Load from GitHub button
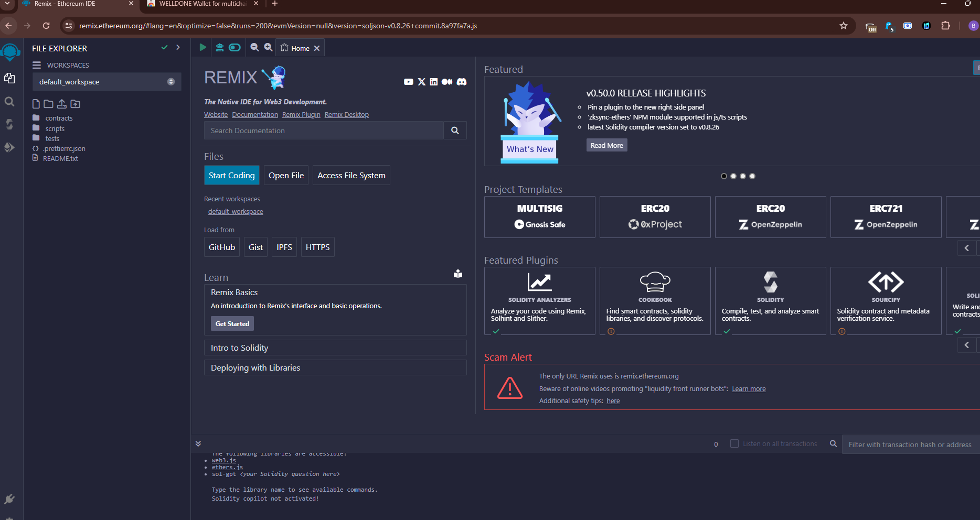980x520 pixels. [x=222, y=247]
